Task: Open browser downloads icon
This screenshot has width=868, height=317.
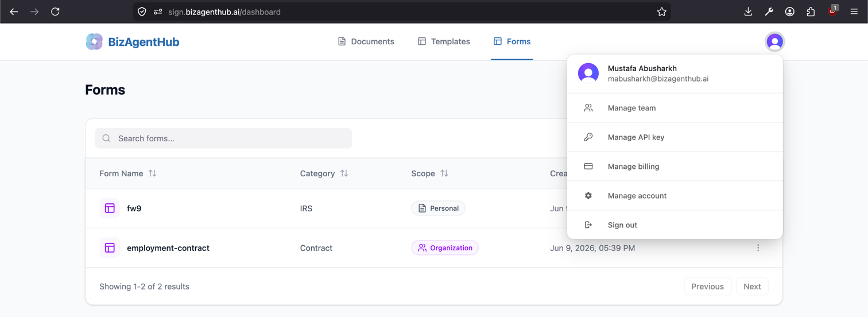Action: (x=748, y=11)
